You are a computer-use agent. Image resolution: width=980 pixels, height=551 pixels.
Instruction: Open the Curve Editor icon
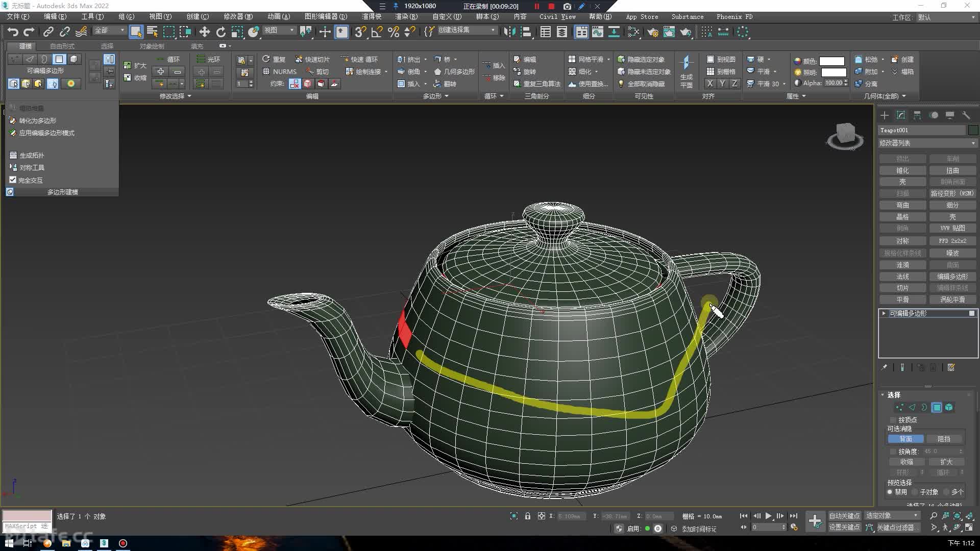pyautogui.click(x=598, y=32)
